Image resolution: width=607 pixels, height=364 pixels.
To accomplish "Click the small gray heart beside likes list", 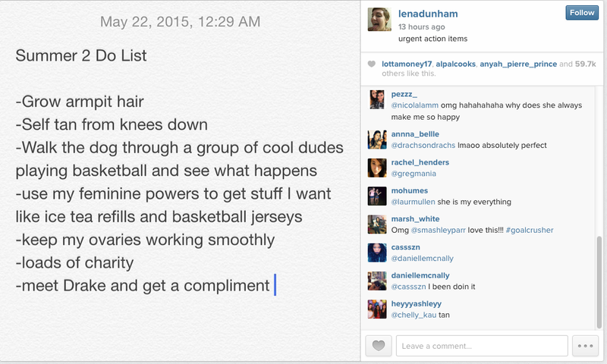I will [x=371, y=64].
